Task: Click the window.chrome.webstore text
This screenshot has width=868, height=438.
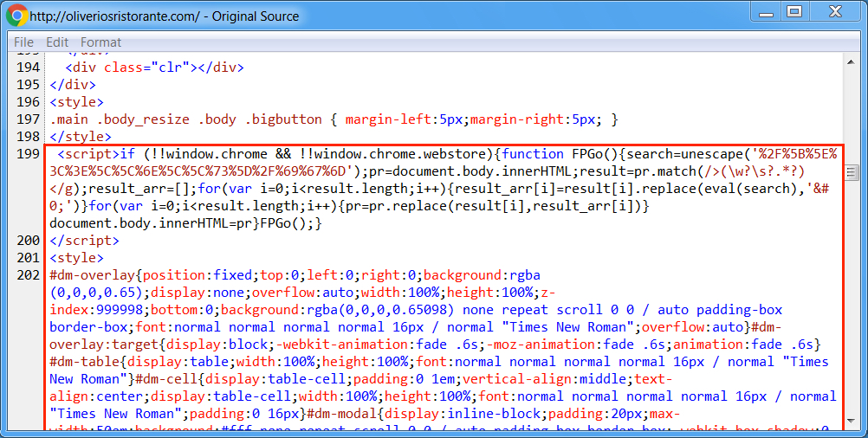Action: click(x=399, y=154)
